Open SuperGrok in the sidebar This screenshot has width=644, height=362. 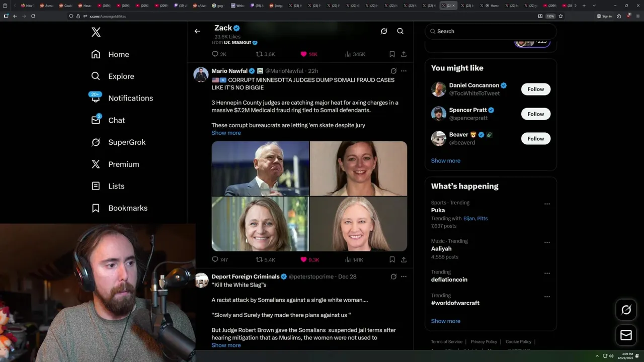pyautogui.click(x=118, y=142)
